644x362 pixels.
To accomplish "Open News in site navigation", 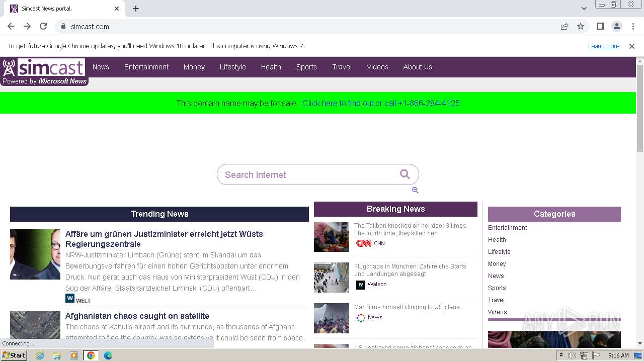I will [101, 67].
